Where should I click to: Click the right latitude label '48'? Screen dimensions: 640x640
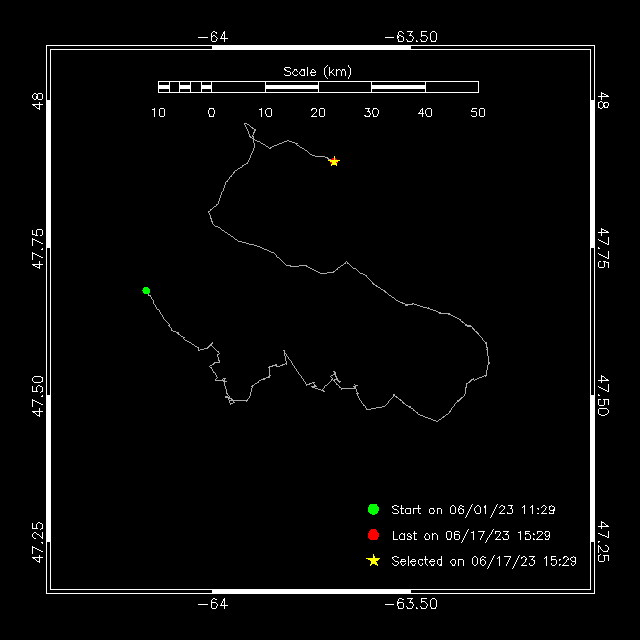[603, 101]
